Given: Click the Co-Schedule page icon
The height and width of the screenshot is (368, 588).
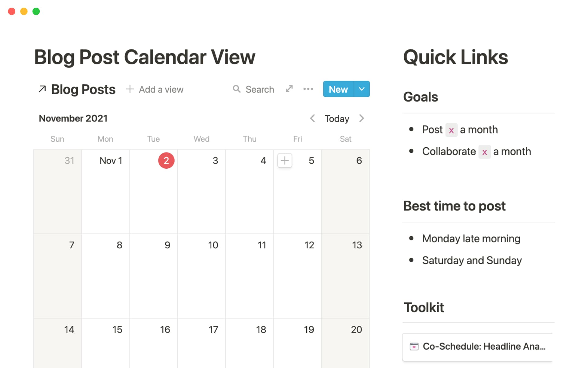Looking at the screenshot, I should pos(414,347).
